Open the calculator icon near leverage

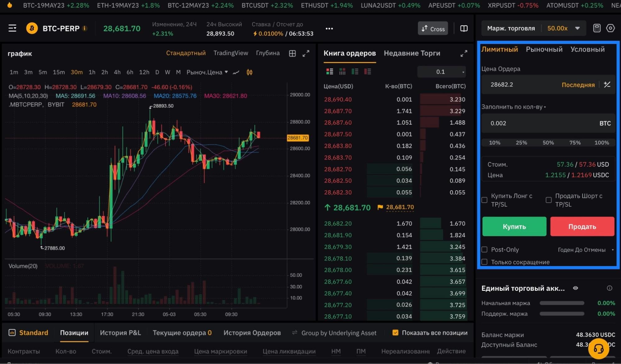(596, 28)
